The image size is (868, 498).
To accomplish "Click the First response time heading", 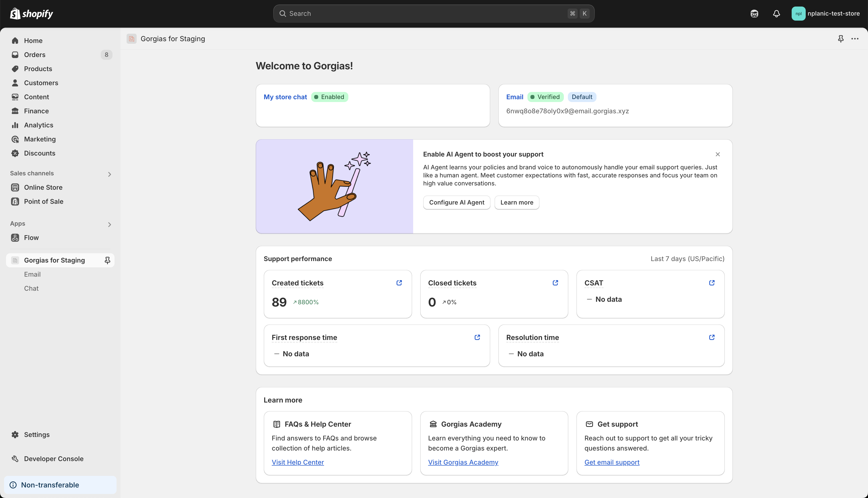I will [x=304, y=338].
